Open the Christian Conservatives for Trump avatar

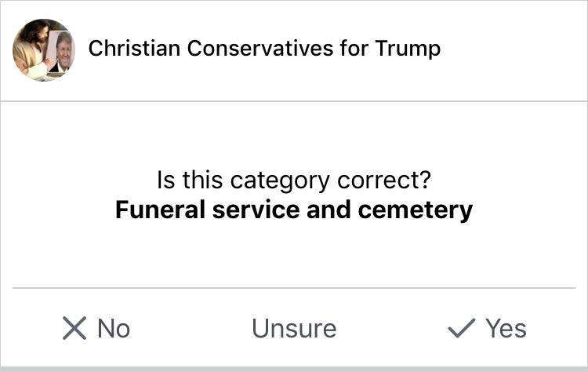(44, 50)
